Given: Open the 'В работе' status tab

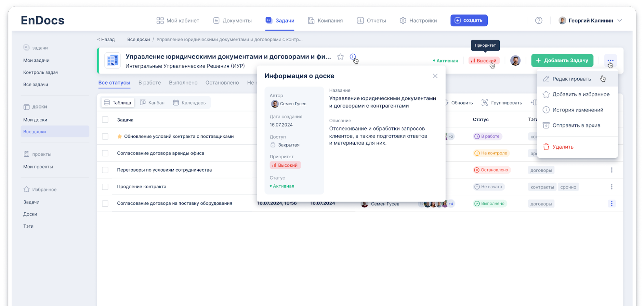Looking at the screenshot, I should (149, 83).
